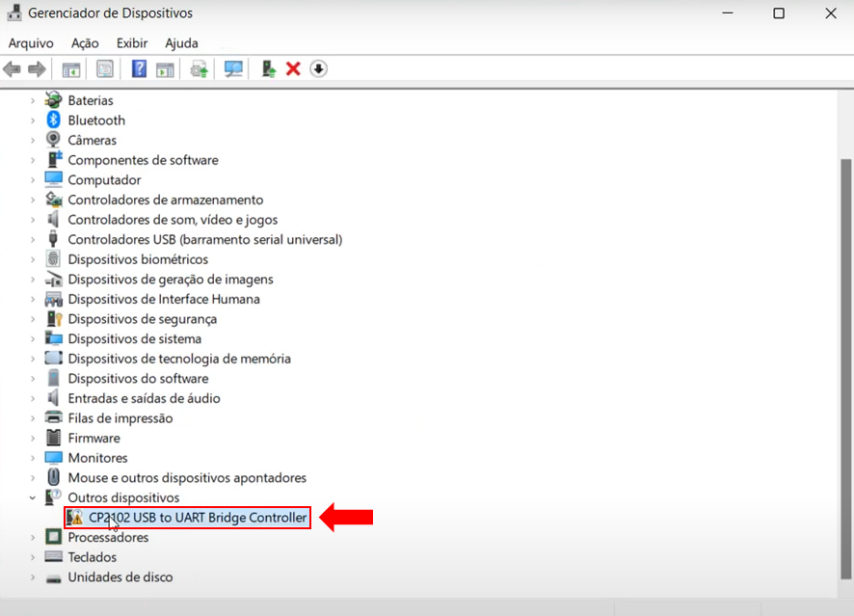Screen dimensions: 854x616
Task: Click the black down-arrow circle toolbar icon
Action: [x=319, y=69]
